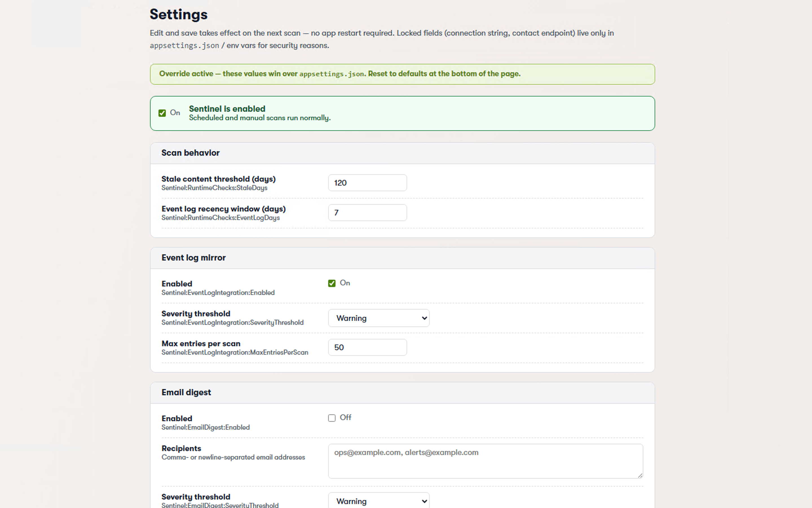The width and height of the screenshot is (812, 508).
Task: Select the Event log recency window field
Action: [367, 212]
